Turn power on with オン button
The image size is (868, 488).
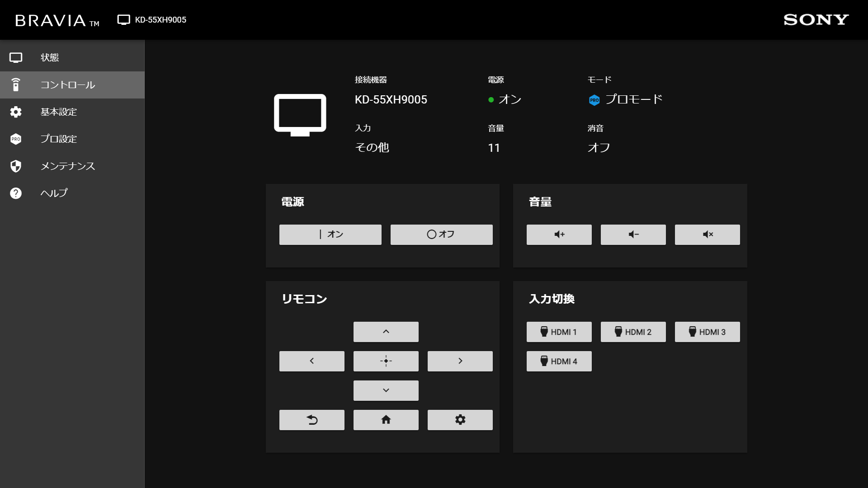pyautogui.click(x=330, y=235)
